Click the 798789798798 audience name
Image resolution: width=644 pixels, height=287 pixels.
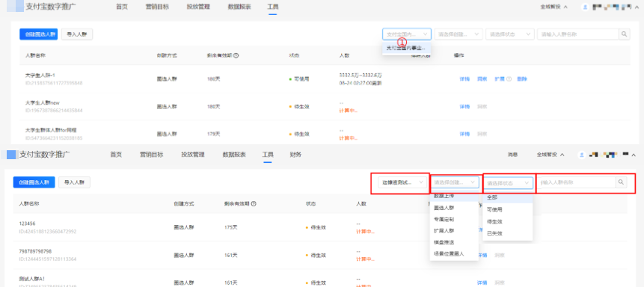(35, 251)
